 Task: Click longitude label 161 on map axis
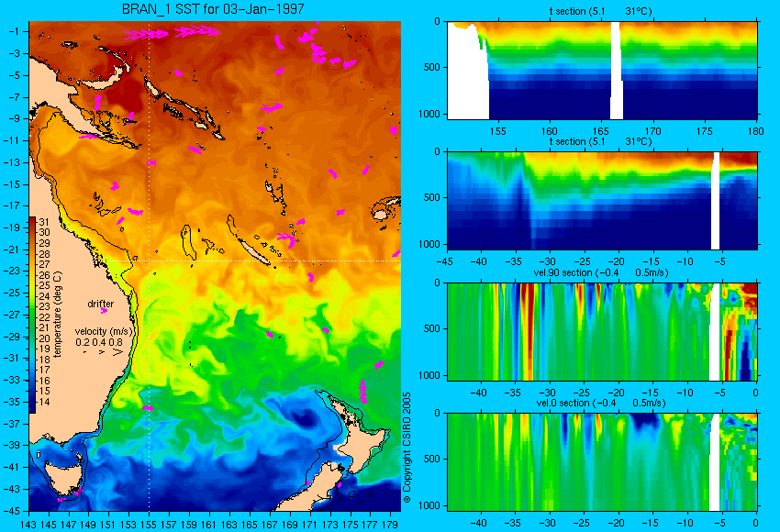click(x=209, y=525)
